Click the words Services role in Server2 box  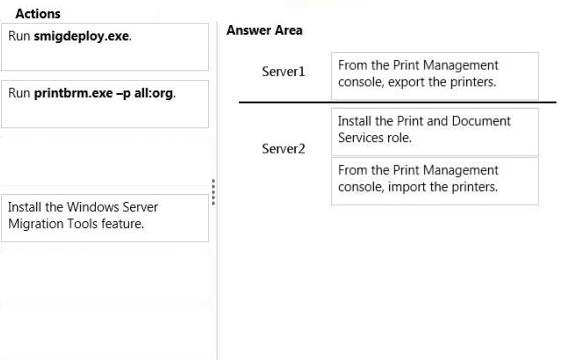375,138
